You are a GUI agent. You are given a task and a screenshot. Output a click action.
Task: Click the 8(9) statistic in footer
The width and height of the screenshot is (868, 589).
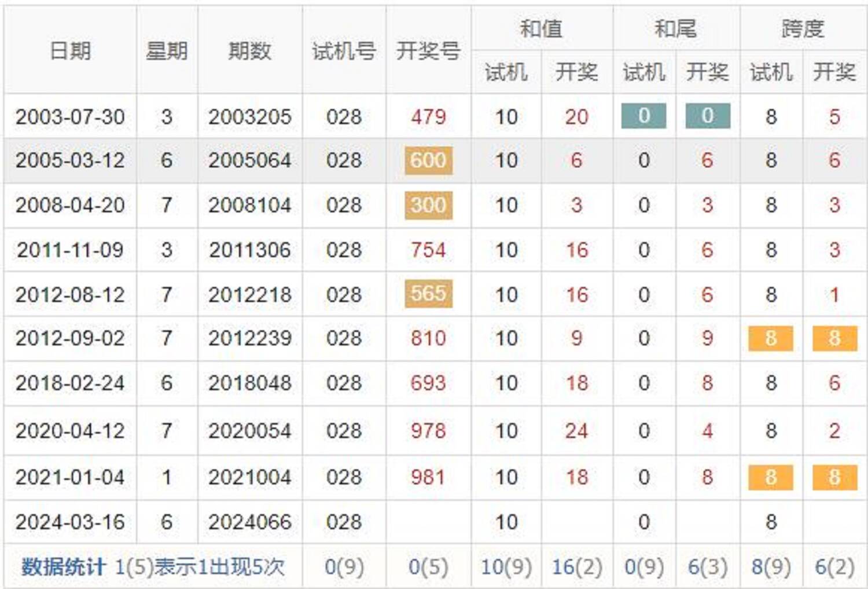[x=771, y=567]
